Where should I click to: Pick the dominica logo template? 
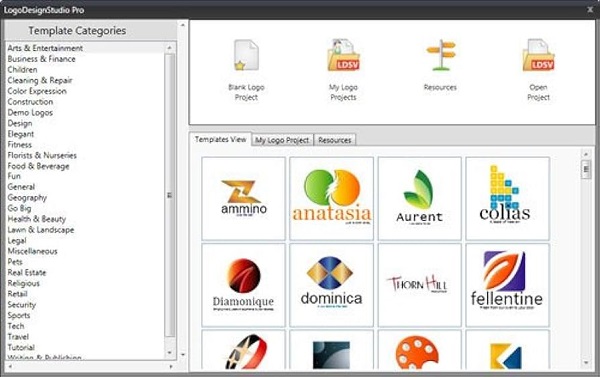[331, 285]
